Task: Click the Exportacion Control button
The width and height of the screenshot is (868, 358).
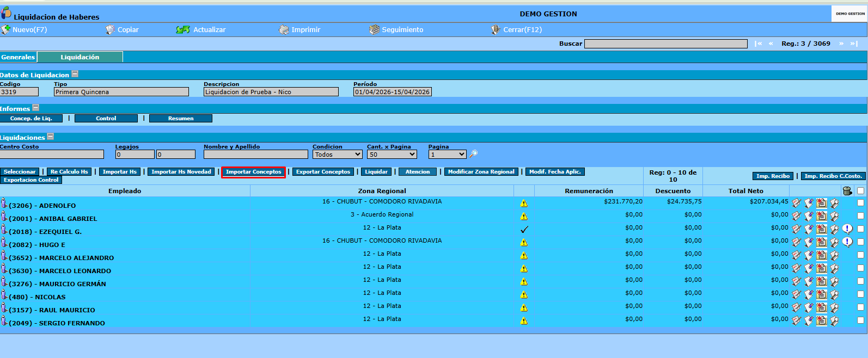Action: (x=31, y=180)
